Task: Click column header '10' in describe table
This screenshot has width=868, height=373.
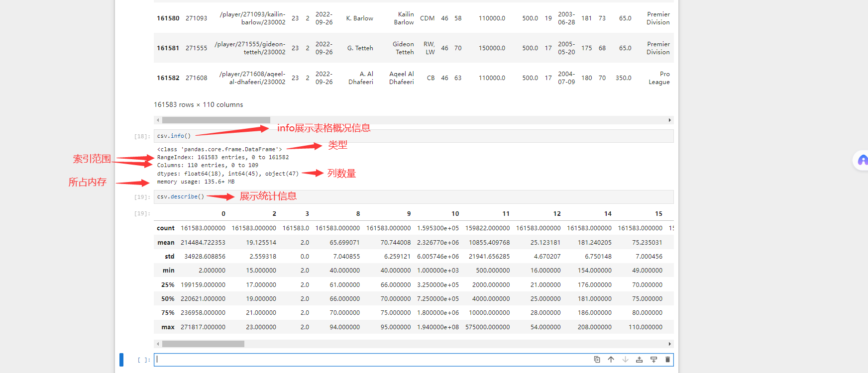Action: (455, 214)
